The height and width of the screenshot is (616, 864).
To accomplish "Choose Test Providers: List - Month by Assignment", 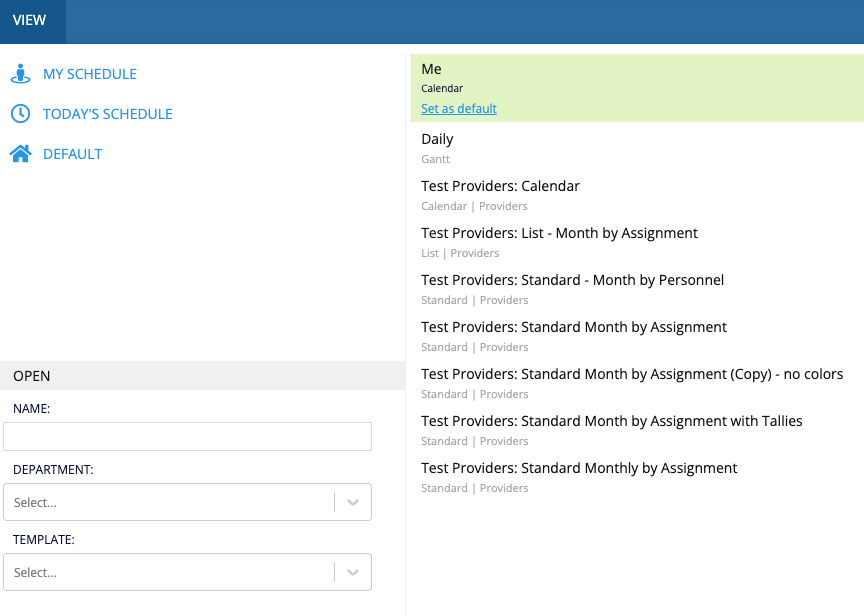I will point(637,242).
